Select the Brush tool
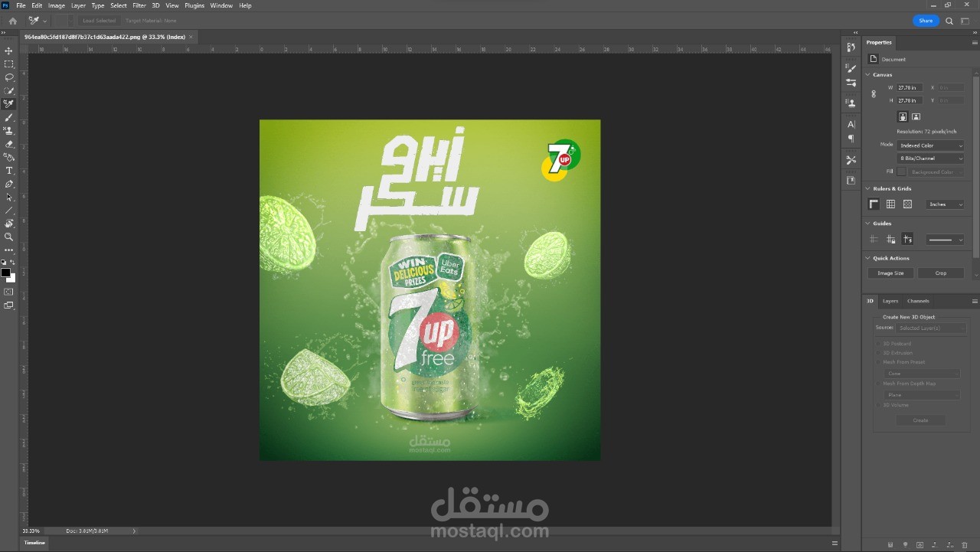 (9, 118)
